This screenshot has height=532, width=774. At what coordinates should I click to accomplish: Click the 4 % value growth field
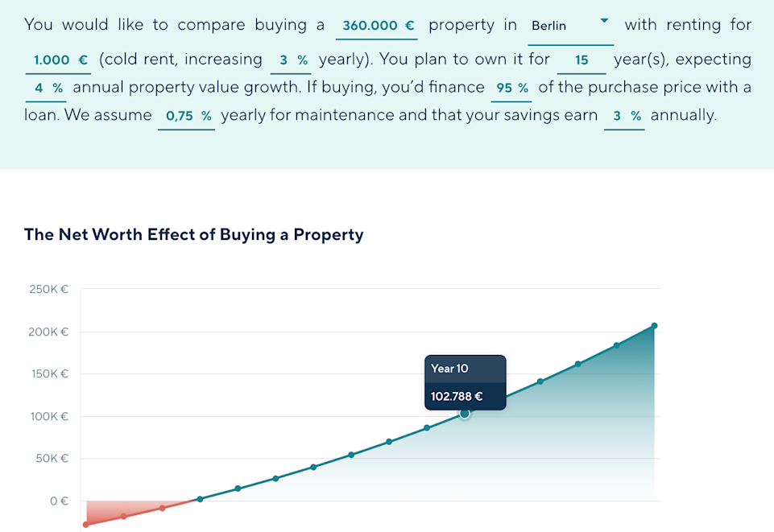(x=45, y=87)
